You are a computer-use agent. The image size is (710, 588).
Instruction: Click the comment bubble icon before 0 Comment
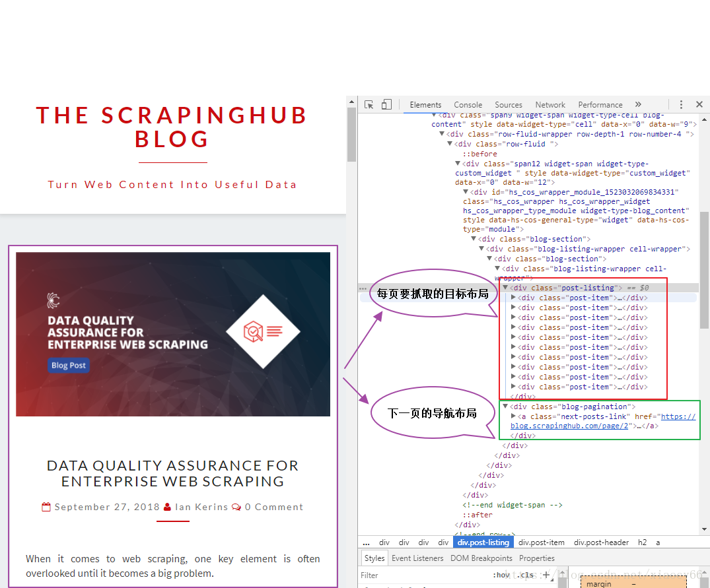[x=236, y=507]
